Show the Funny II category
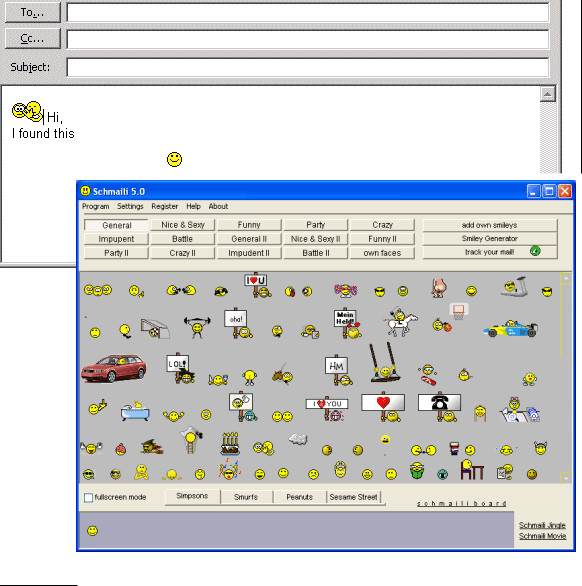582x586 pixels. tap(382, 239)
